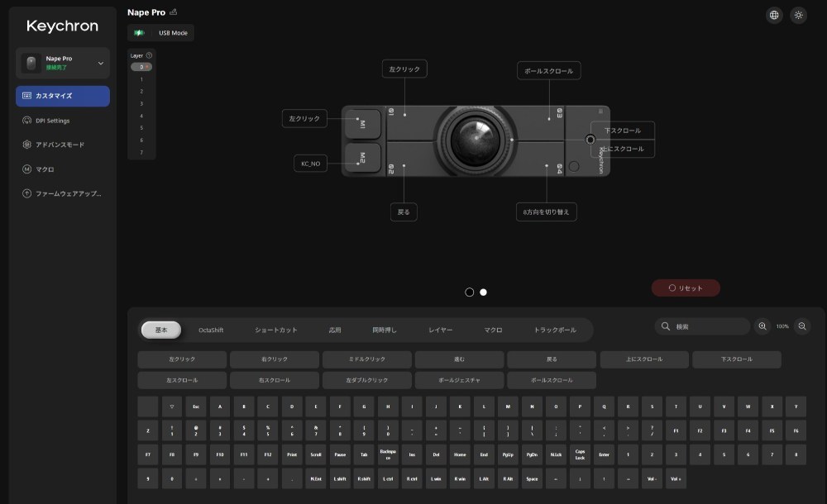Expand the Nape Pro device dropdown chevron

[101, 64]
